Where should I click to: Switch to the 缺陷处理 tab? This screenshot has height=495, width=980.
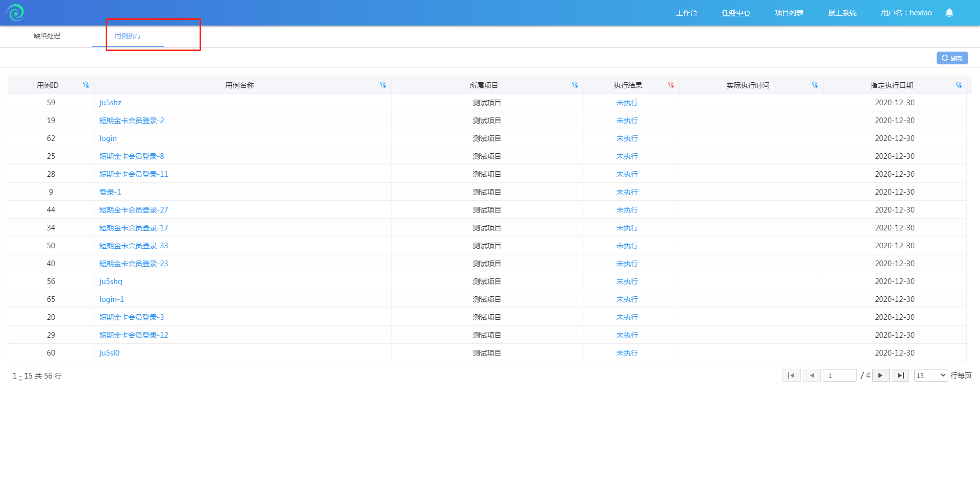[47, 36]
